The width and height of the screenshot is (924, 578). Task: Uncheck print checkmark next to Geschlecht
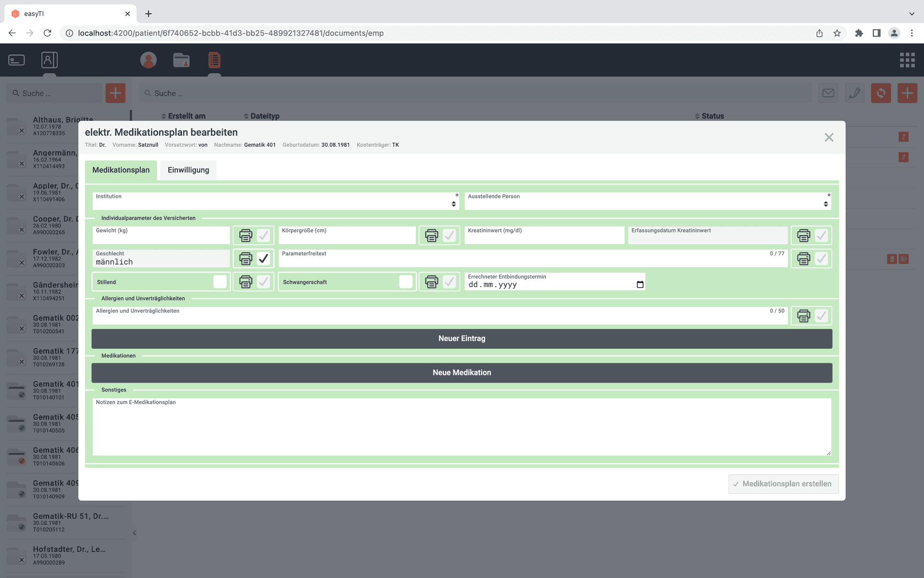(263, 259)
